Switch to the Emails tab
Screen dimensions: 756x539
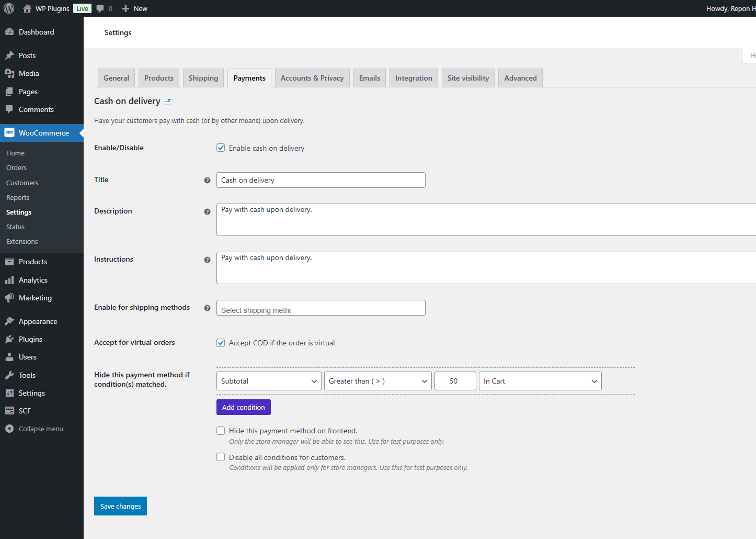(x=370, y=78)
